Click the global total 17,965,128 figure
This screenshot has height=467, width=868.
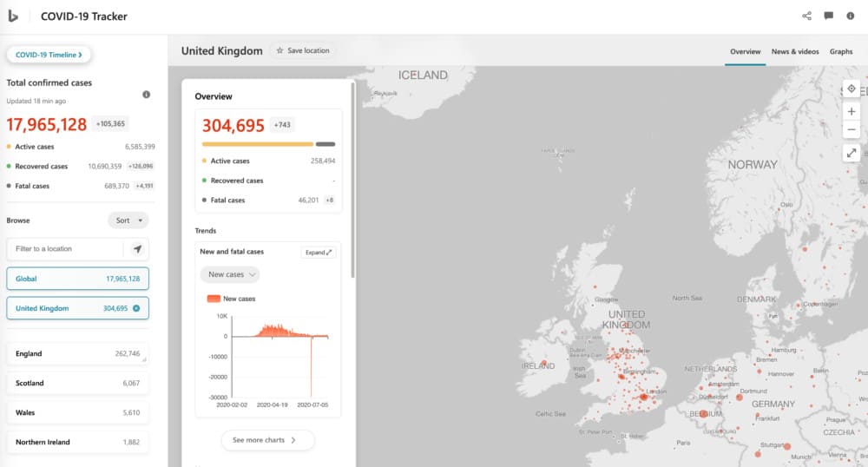pos(47,124)
